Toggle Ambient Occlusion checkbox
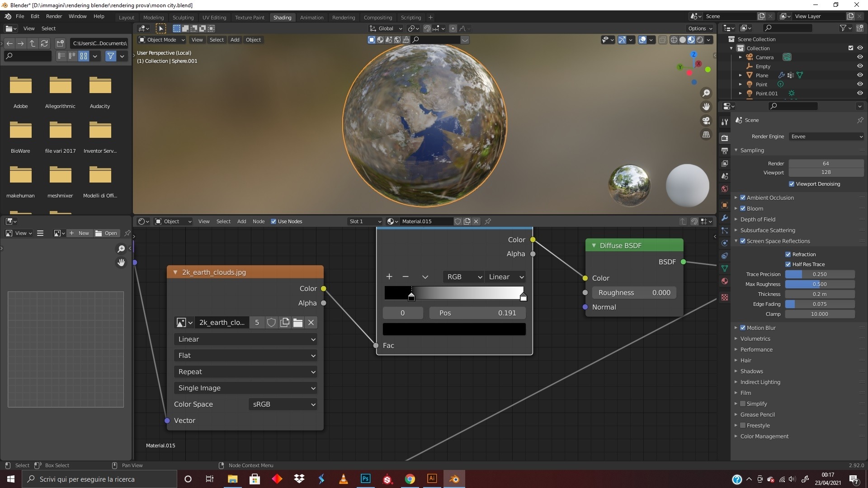Screen dimensions: 868x488 (x=743, y=197)
